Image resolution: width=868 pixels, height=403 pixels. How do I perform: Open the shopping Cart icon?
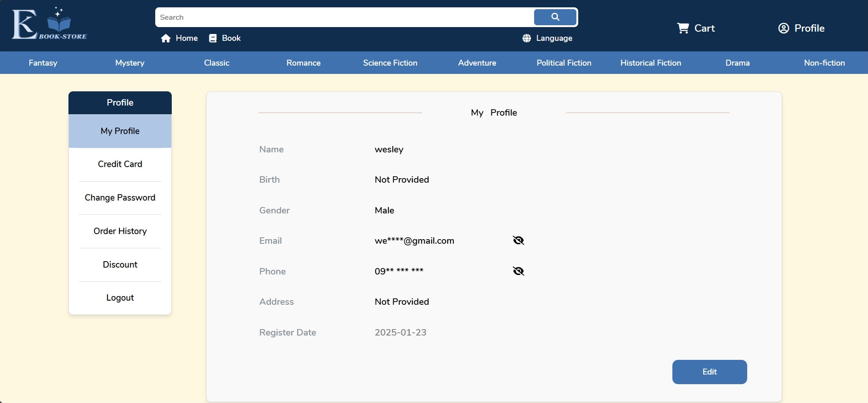point(683,28)
